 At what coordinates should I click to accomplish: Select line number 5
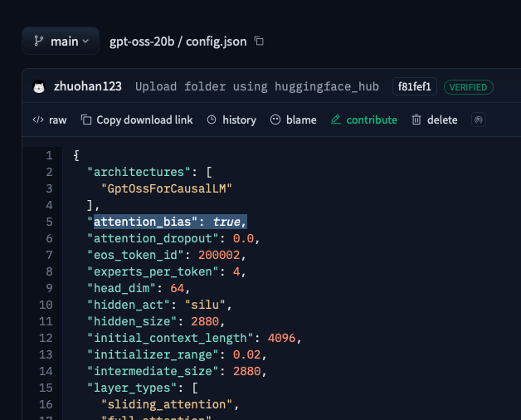click(49, 222)
